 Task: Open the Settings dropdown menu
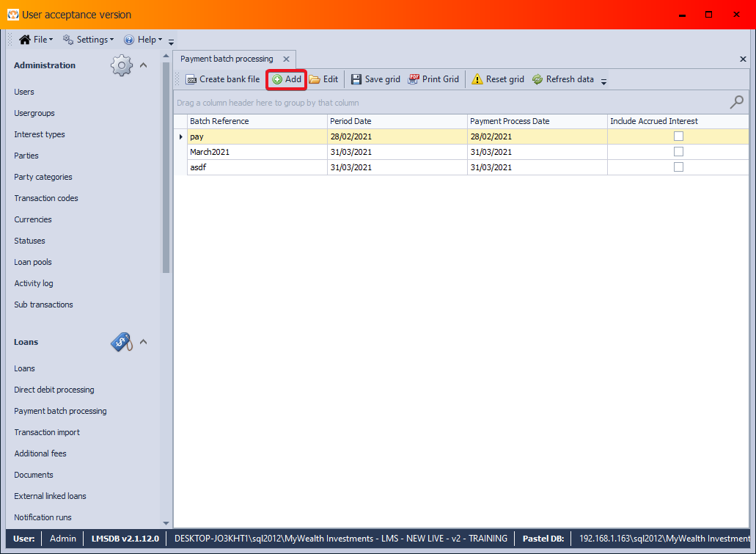[x=89, y=40]
